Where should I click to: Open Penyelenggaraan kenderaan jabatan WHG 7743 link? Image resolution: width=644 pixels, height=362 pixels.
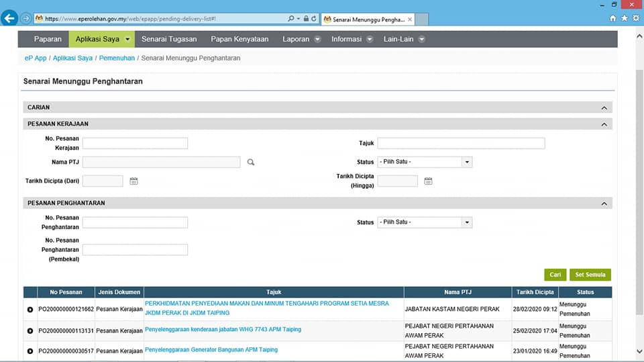pyautogui.click(x=223, y=330)
